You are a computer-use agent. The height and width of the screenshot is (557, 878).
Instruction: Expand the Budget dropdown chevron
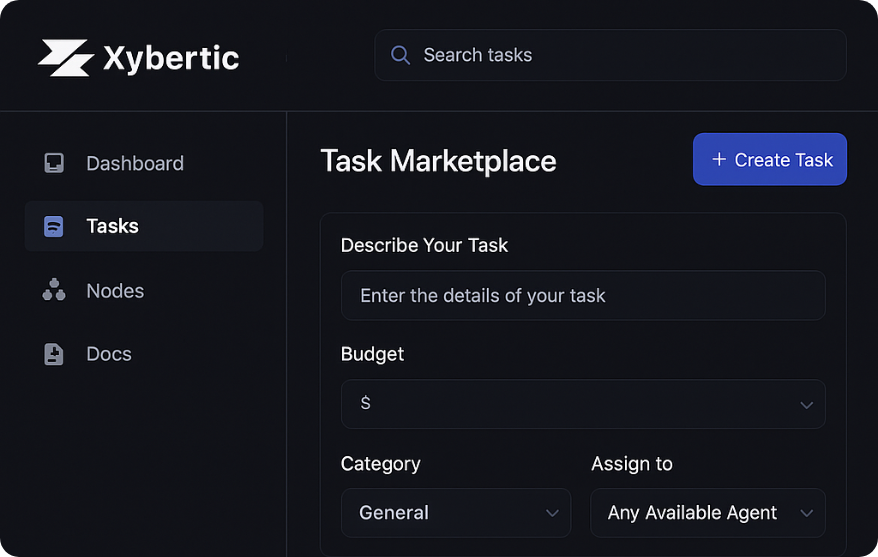pyautogui.click(x=806, y=404)
